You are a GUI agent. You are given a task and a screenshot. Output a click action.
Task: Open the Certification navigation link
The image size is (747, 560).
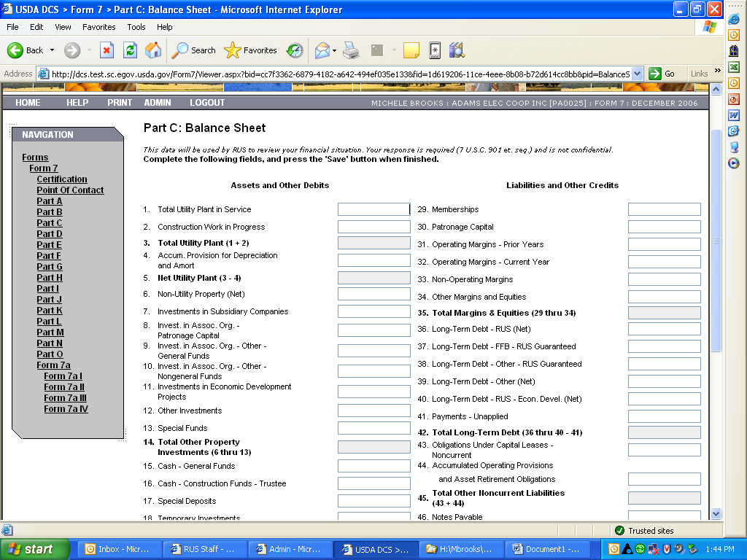pos(62,179)
